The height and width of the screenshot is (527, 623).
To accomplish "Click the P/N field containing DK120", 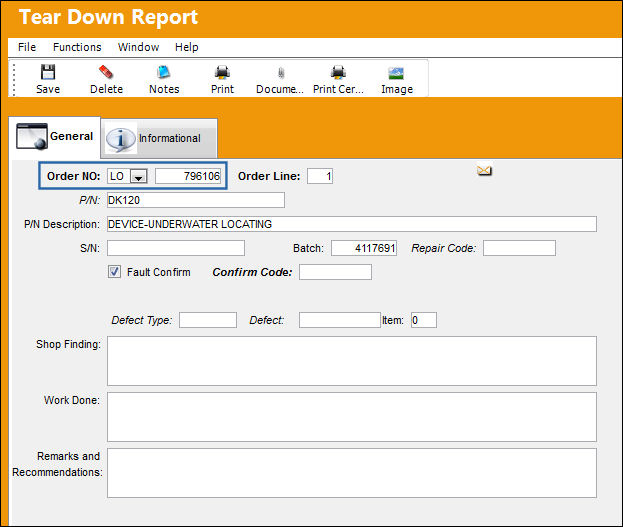I will [x=196, y=200].
